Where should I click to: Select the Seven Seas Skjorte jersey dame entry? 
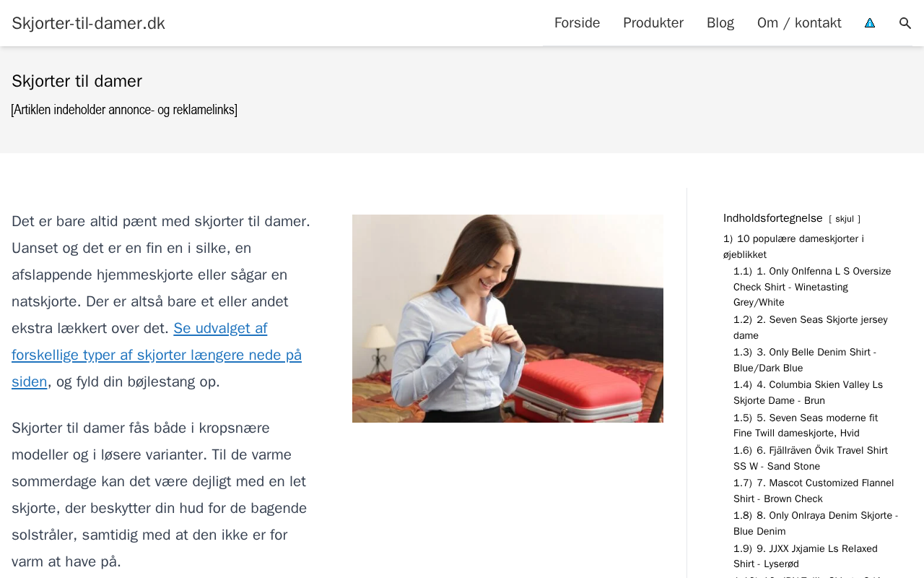click(811, 327)
